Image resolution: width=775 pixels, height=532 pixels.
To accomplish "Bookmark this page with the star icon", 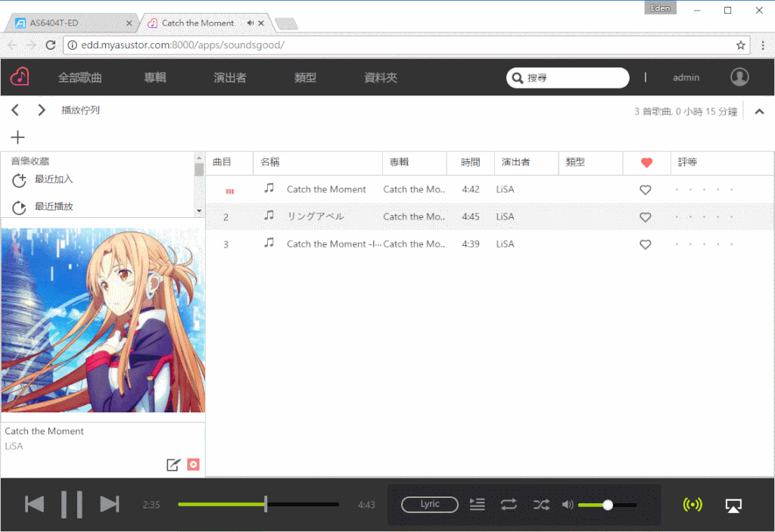I will click(x=740, y=45).
